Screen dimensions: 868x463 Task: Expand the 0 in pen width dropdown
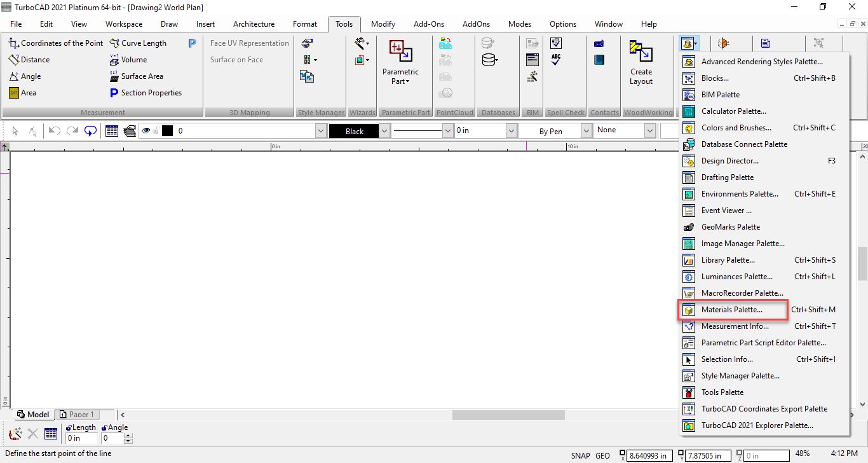pos(512,131)
